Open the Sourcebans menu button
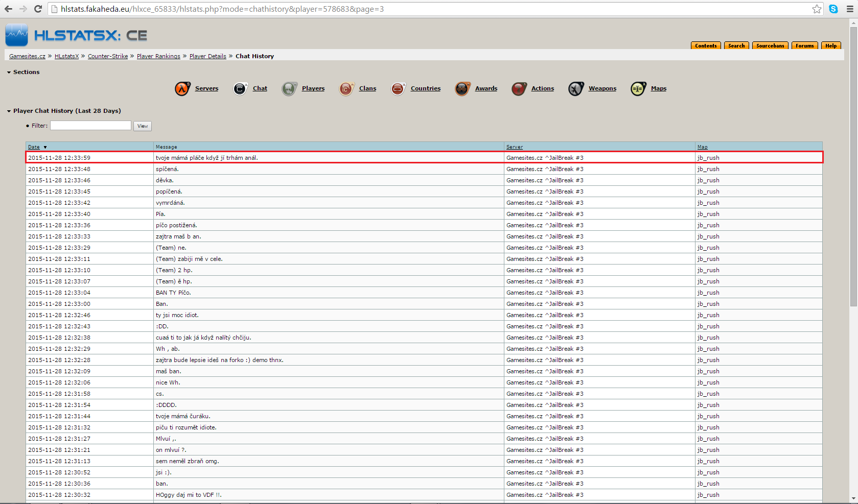 pyautogui.click(x=770, y=45)
